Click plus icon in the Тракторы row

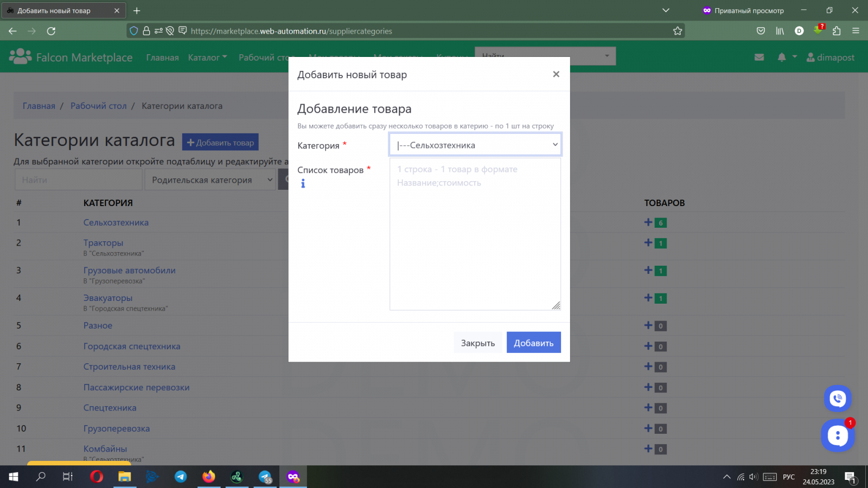[648, 243]
